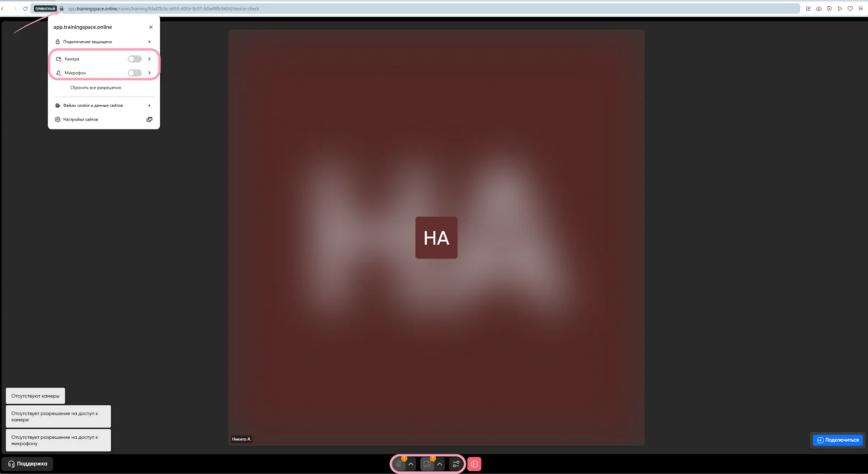Image resolution: width=868 pixels, height=474 pixels.
Task: Click Сбросить все разрешения link
Action: click(95, 88)
